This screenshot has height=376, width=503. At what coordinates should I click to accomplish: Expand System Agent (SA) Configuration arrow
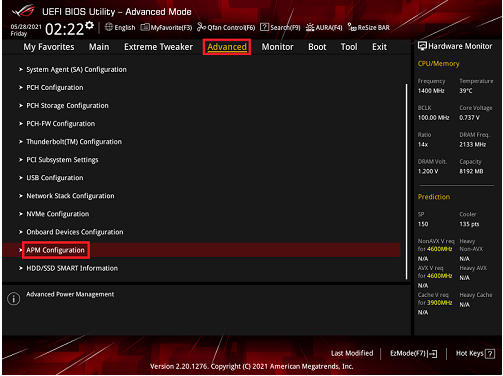pos(21,70)
